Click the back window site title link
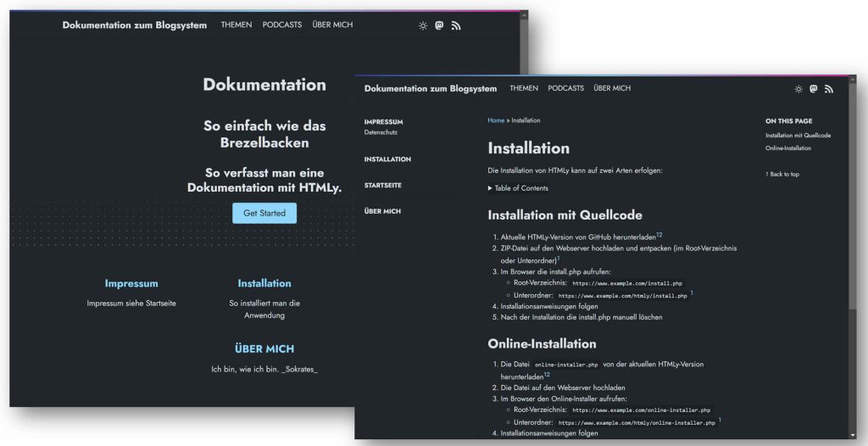This screenshot has width=868, height=446. tap(135, 25)
